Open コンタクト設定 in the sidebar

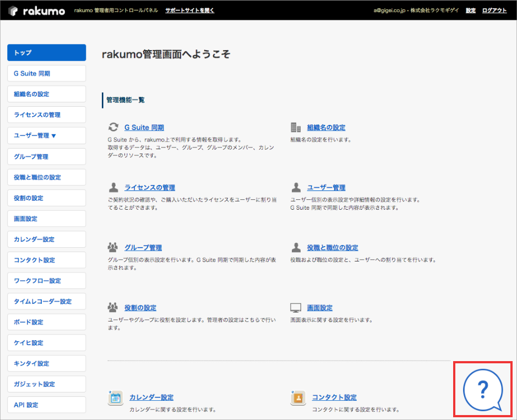[x=46, y=260]
